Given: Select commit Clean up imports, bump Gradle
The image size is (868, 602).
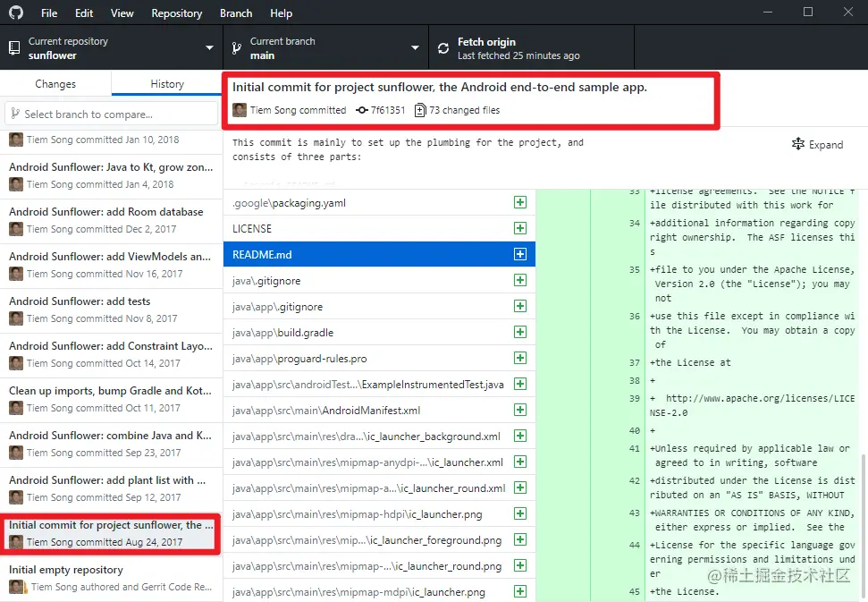Looking at the screenshot, I should 111,401.
